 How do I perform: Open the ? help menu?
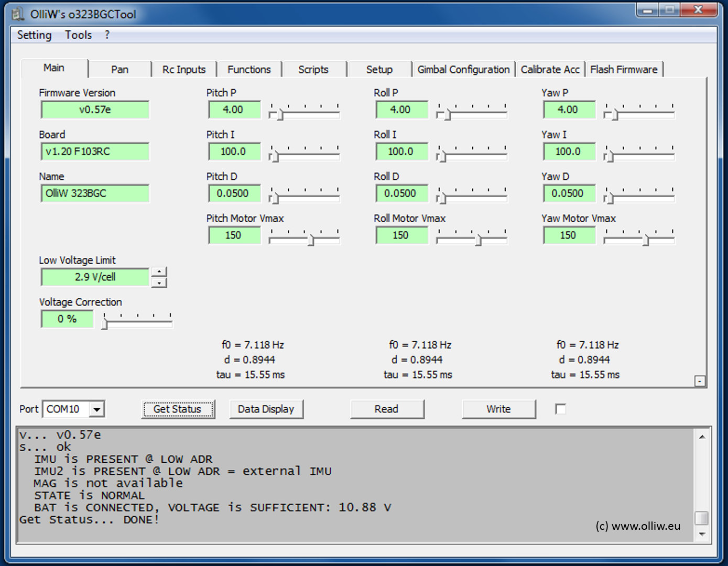click(107, 35)
